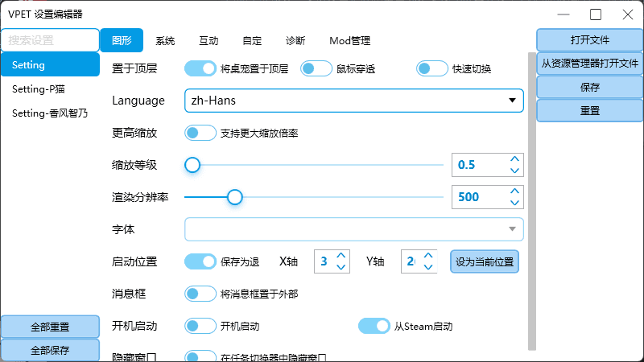Open the Language dropdown arrow
The image size is (644, 362).
coord(512,101)
